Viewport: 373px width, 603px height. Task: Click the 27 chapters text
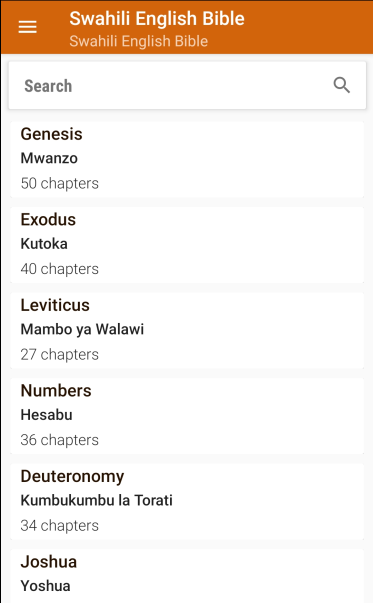pos(60,354)
